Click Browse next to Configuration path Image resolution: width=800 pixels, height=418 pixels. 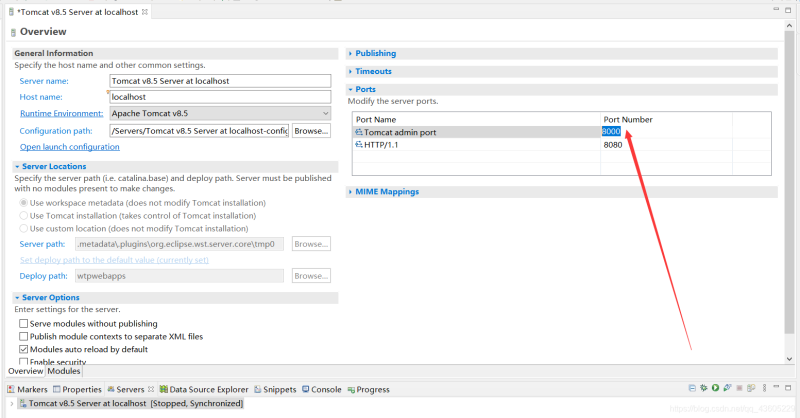coord(311,131)
